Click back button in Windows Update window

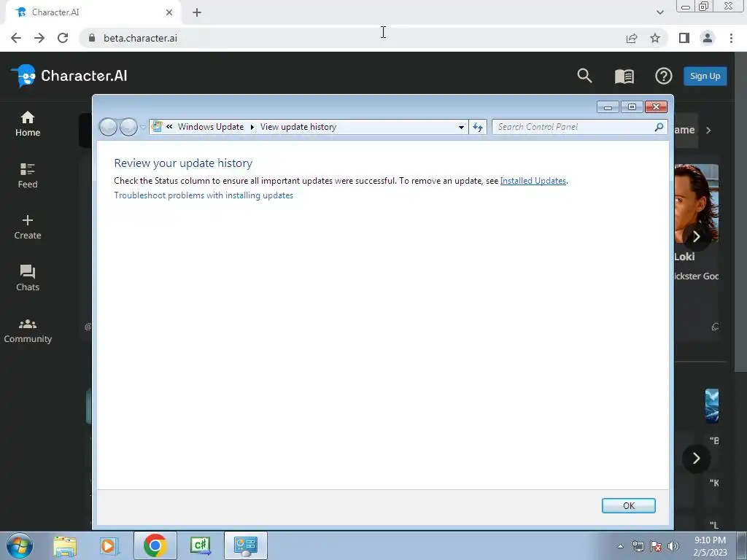[108, 127]
